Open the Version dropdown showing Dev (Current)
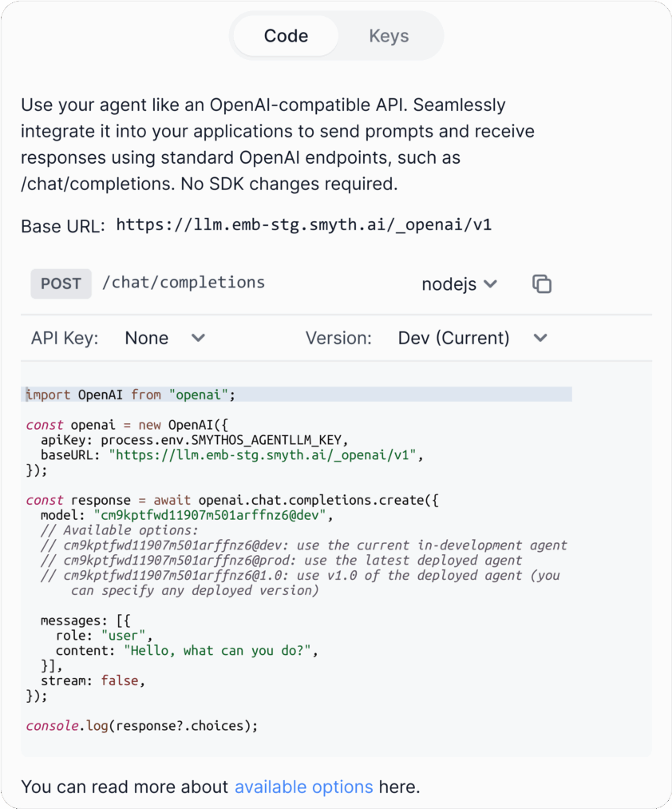The width and height of the screenshot is (672, 809). click(469, 338)
